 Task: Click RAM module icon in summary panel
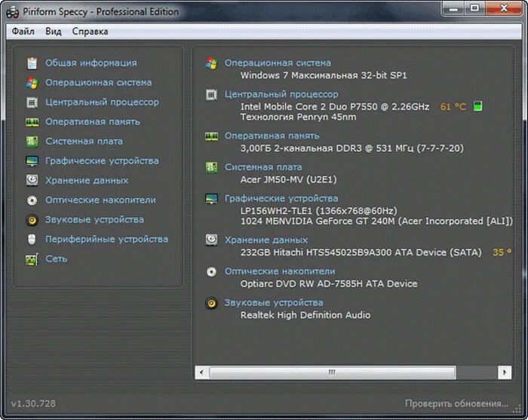pos(211,136)
